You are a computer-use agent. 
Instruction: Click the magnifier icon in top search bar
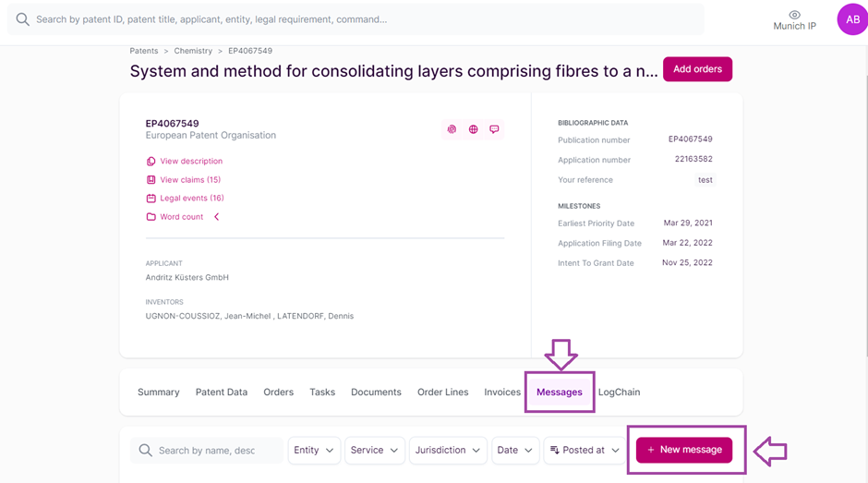(x=23, y=19)
